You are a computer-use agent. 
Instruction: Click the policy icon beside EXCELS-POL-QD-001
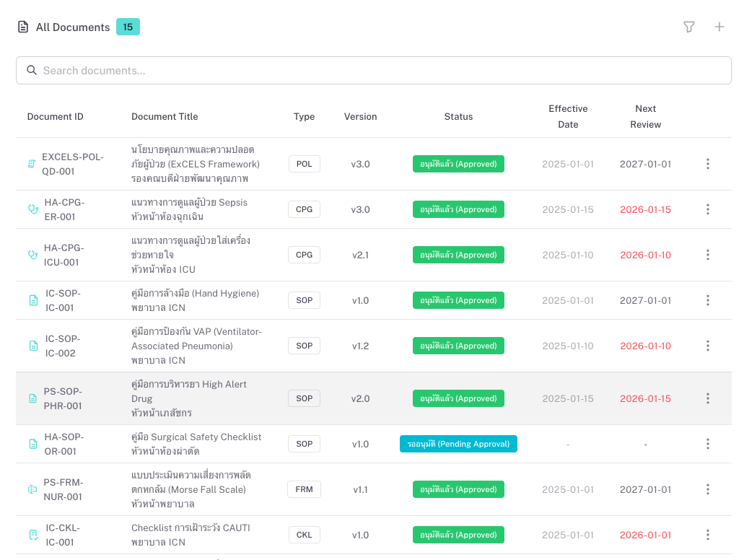tap(32, 164)
